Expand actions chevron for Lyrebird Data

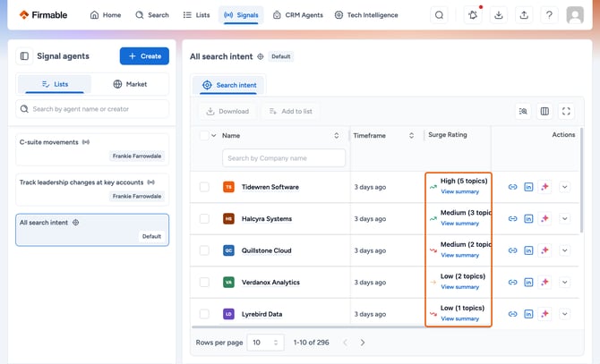(x=564, y=314)
